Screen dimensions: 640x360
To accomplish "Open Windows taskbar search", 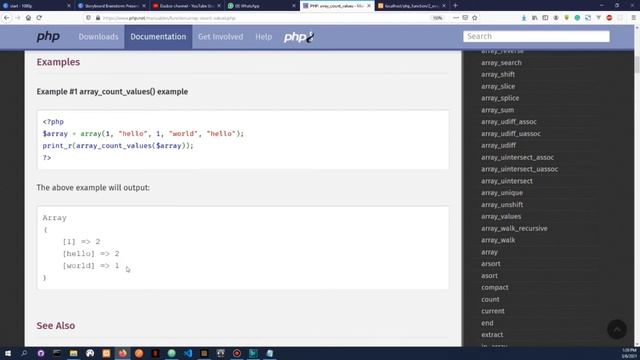I will (x=24, y=353).
